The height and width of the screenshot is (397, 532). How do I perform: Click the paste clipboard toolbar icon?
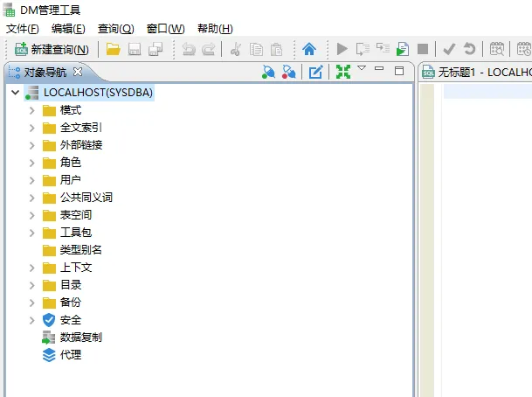pos(276,50)
